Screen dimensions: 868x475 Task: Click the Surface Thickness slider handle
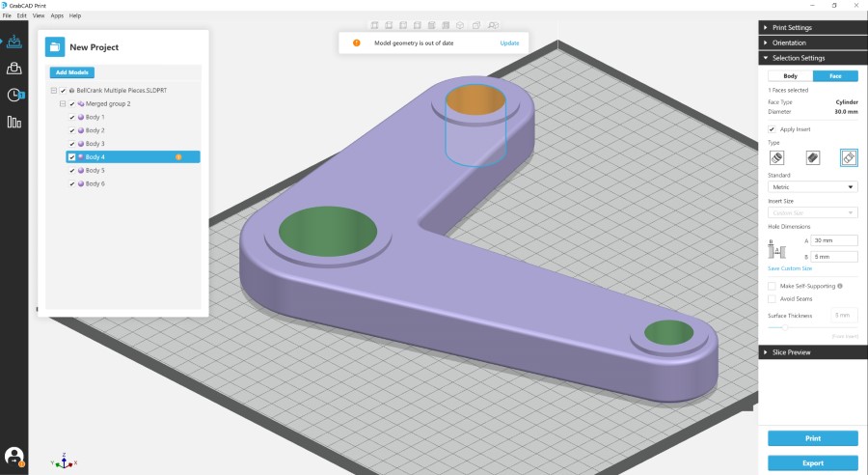pos(784,327)
